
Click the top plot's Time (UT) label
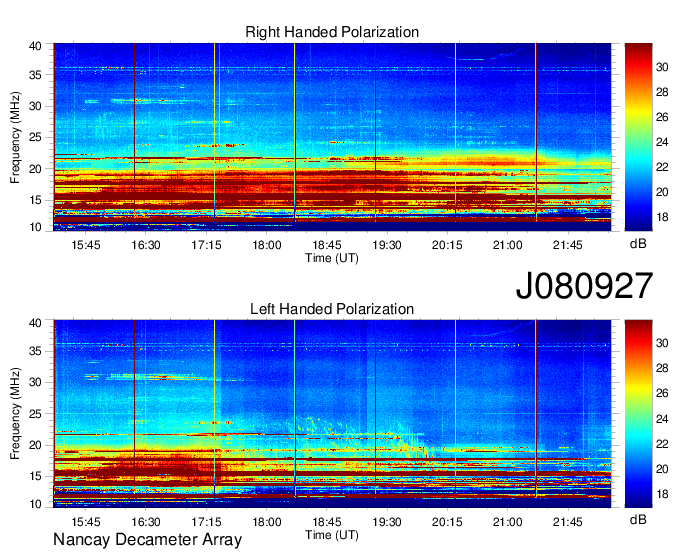[332, 258]
